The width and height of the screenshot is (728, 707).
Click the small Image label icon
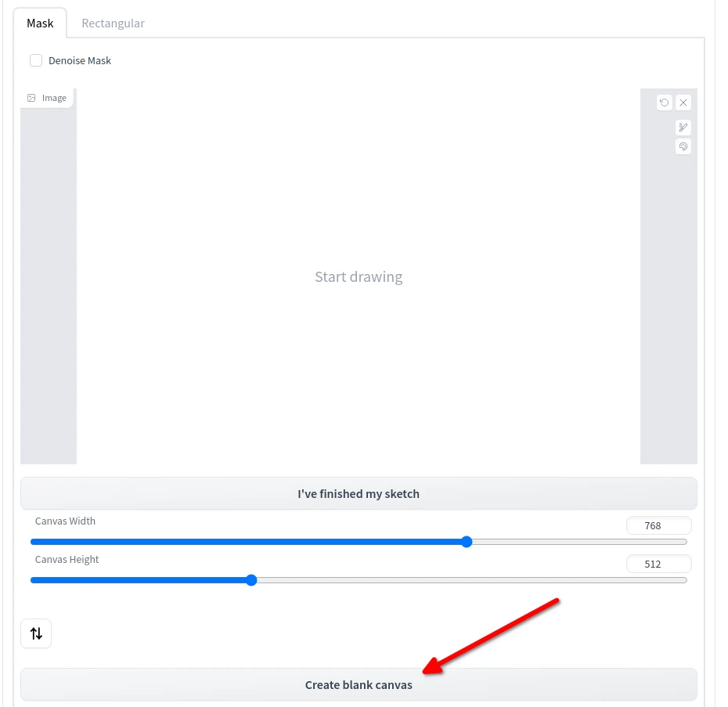[31, 98]
